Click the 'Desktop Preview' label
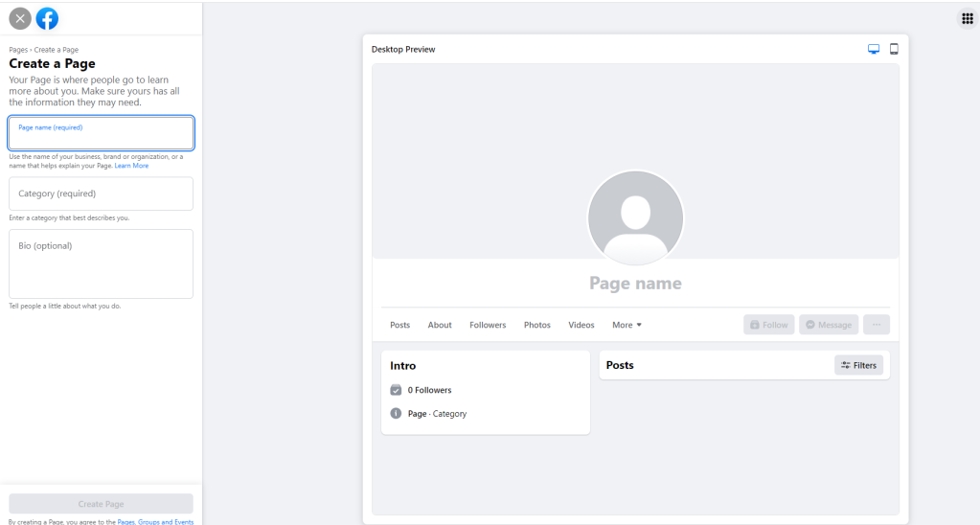Image resolution: width=980 pixels, height=525 pixels. click(x=403, y=50)
